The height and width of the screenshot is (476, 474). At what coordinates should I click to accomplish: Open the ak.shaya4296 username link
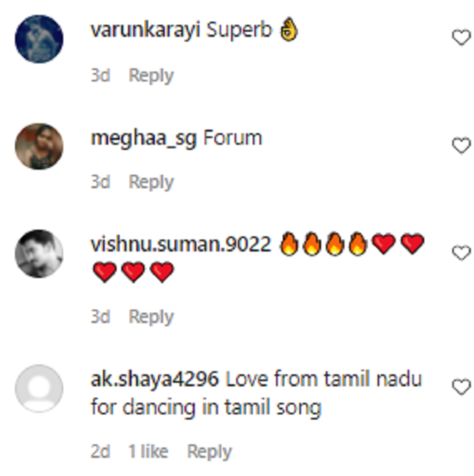click(x=154, y=379)
